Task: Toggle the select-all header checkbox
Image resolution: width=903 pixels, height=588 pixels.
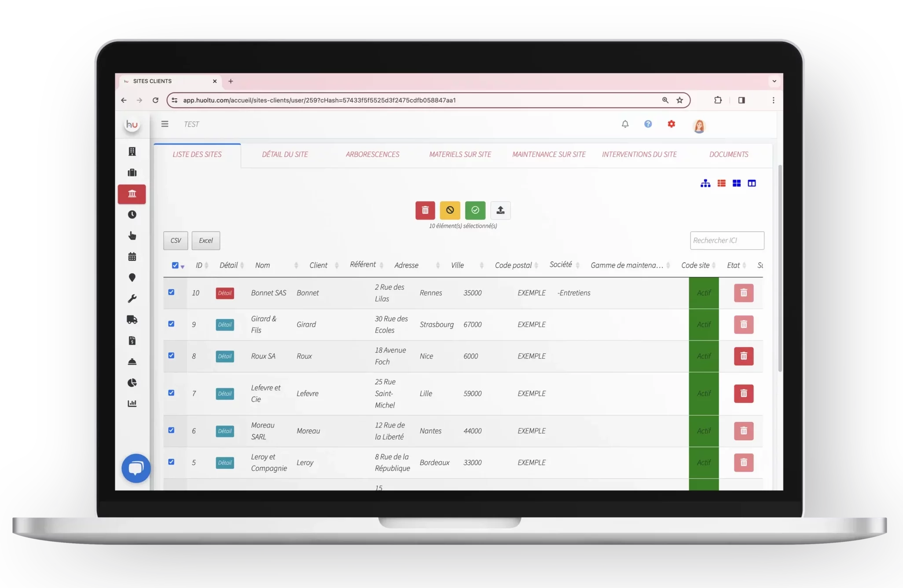Action: (175, 265)
